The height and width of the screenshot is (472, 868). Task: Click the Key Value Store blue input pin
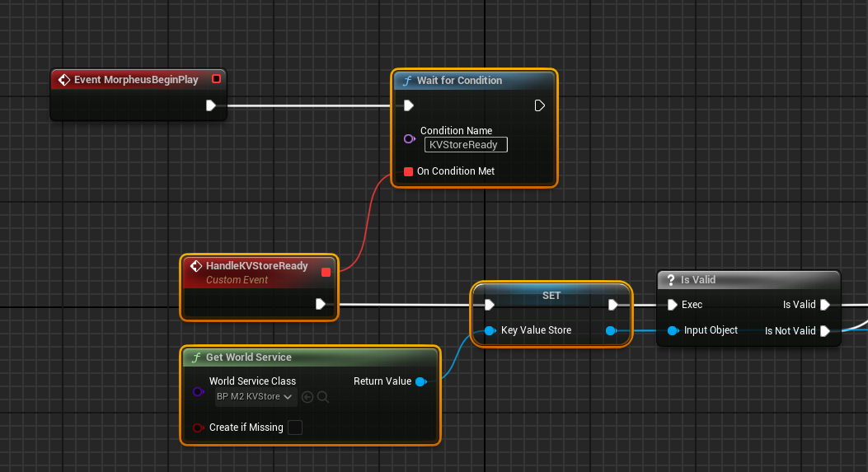490,330
